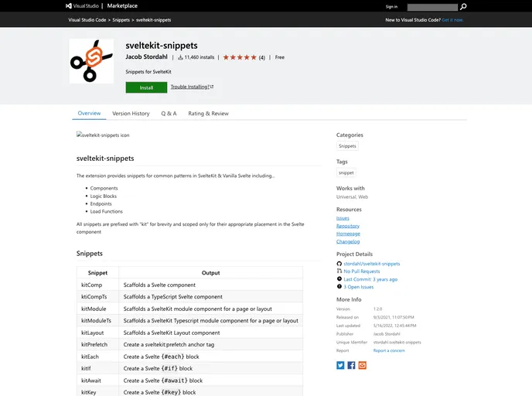This screenshot has height=396, width=532.
Task: Click Report a concern link
Action: 389,350
